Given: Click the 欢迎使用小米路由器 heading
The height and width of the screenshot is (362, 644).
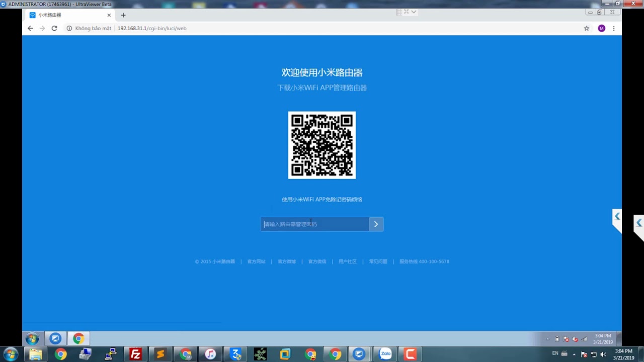Looking at the screenshot, I should [322, 72].
